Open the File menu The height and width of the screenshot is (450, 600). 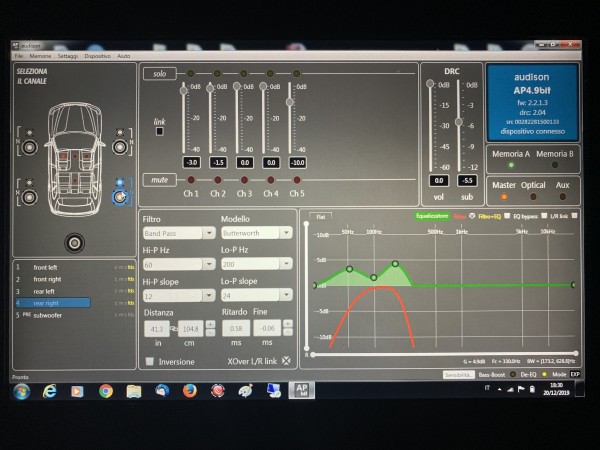pos(18,56)
